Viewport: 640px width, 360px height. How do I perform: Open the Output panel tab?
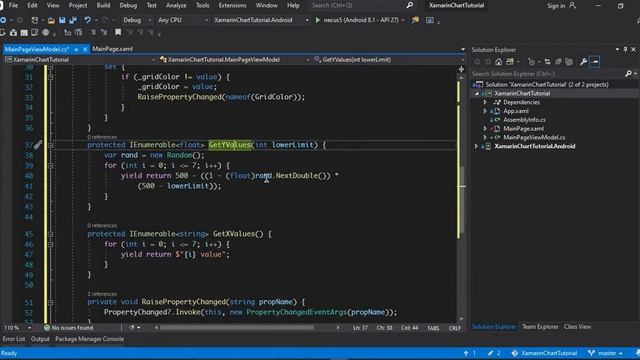(40, 339)
